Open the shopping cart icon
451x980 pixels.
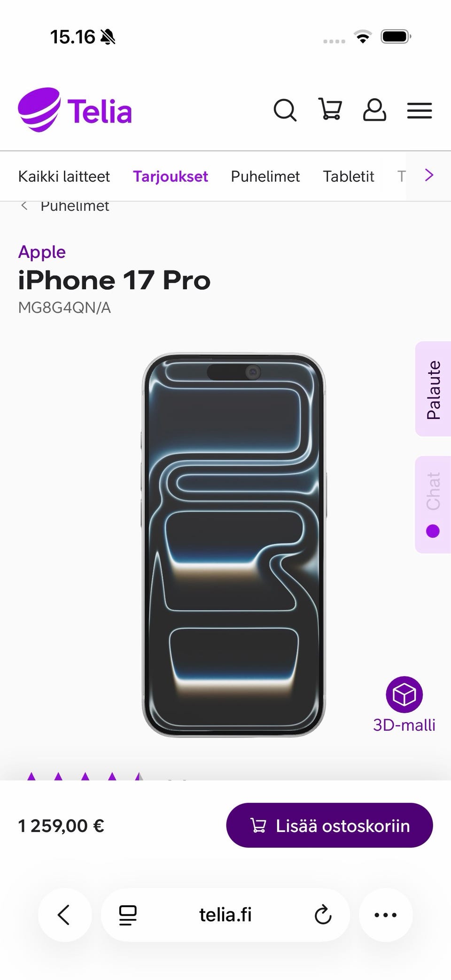click(330, 109)
